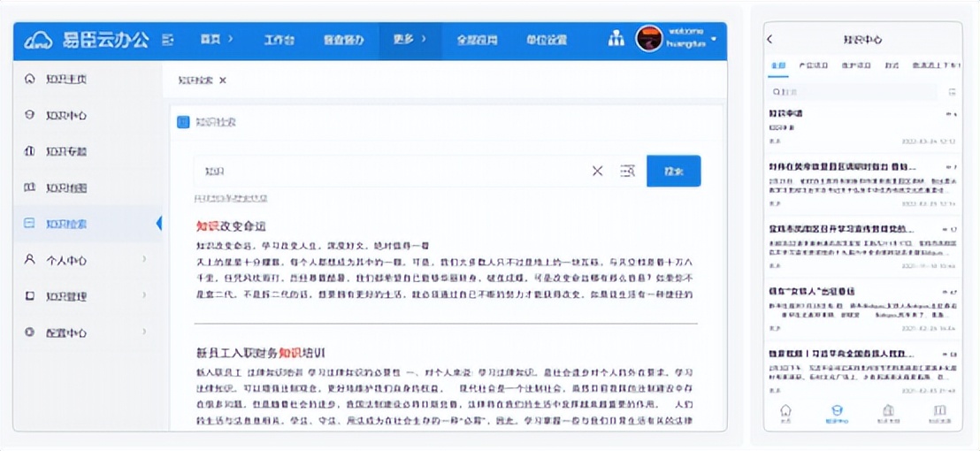Click the 知识中心 sidebar icon
This screenshot has width=980, height=451.
click(x=29, y=115)
